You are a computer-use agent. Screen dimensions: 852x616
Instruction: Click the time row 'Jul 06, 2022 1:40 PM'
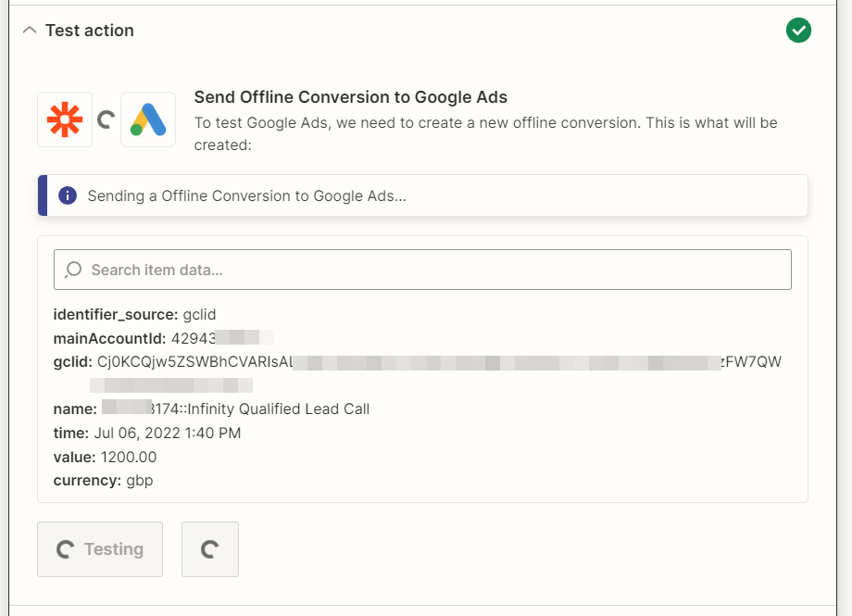coord(147,433)
